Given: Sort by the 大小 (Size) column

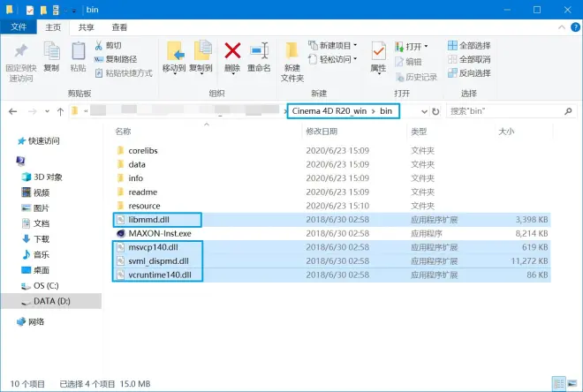Looking at the screenshot, I should [x=506, y=132].
